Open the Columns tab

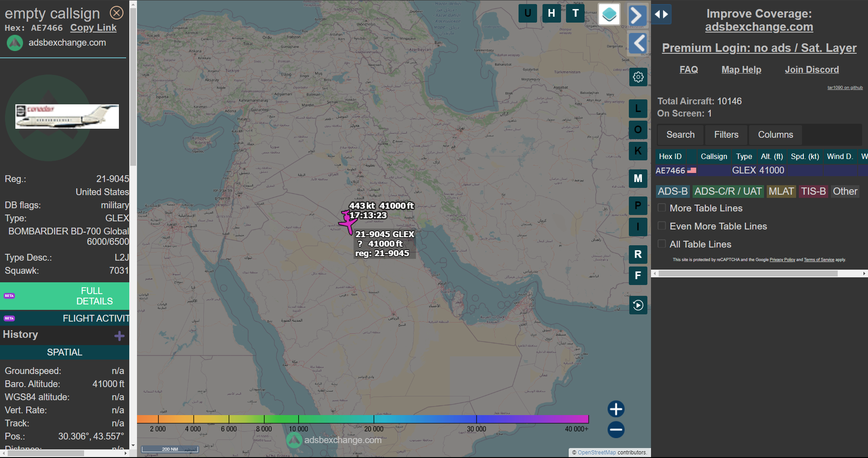775,135
